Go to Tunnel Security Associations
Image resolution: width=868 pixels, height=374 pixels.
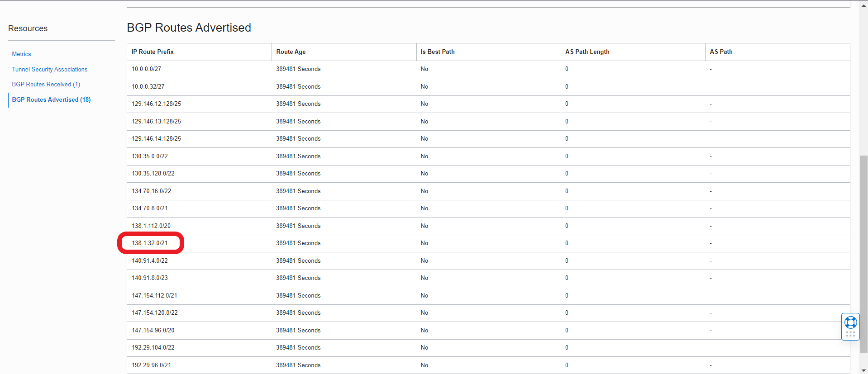click(x=50, y=69)
